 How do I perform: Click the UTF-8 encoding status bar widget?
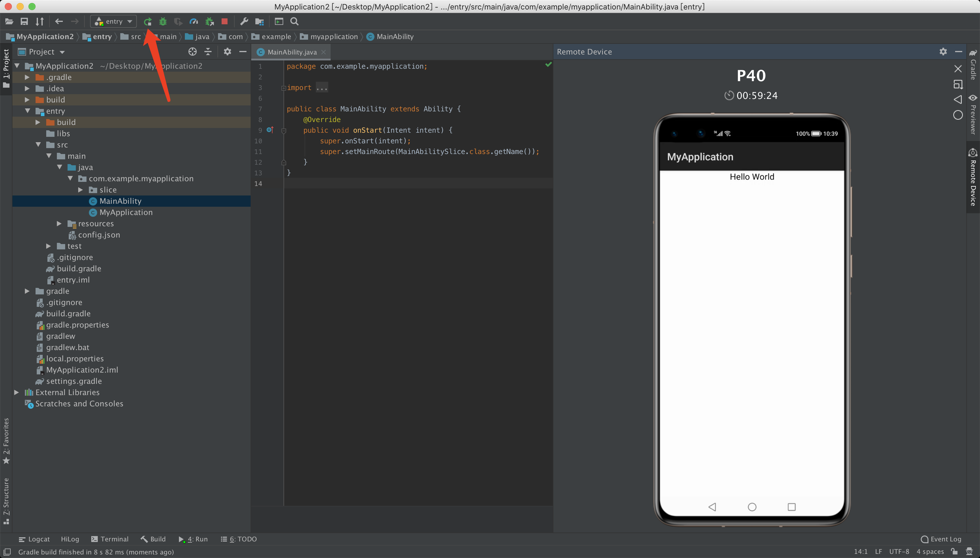pyautogui.click(x=899, y=551)
